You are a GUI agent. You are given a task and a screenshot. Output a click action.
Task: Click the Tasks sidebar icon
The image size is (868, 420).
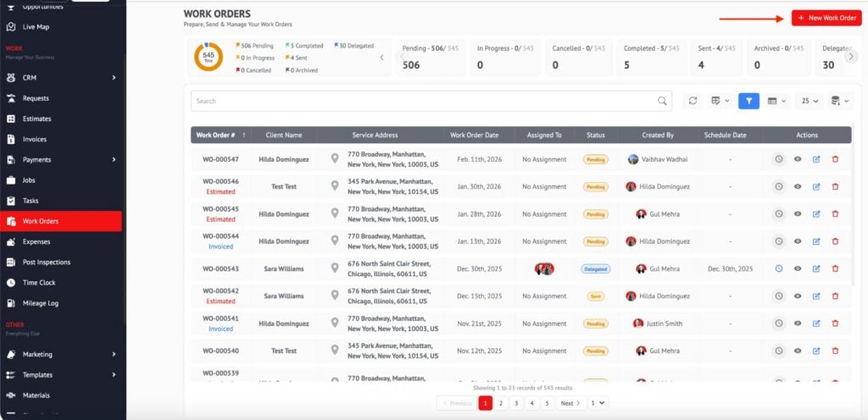click(x=10, y=201)
